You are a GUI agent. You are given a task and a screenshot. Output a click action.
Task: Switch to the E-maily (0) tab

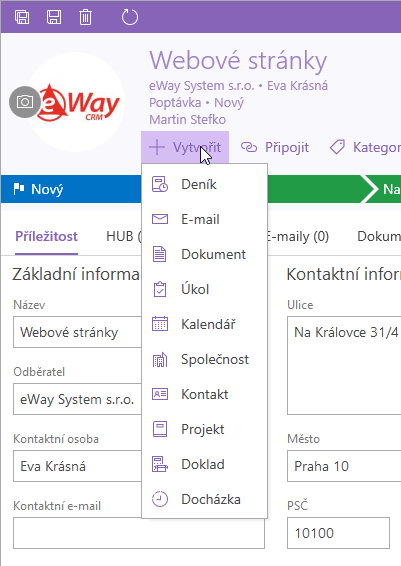[x=298, y=237]
